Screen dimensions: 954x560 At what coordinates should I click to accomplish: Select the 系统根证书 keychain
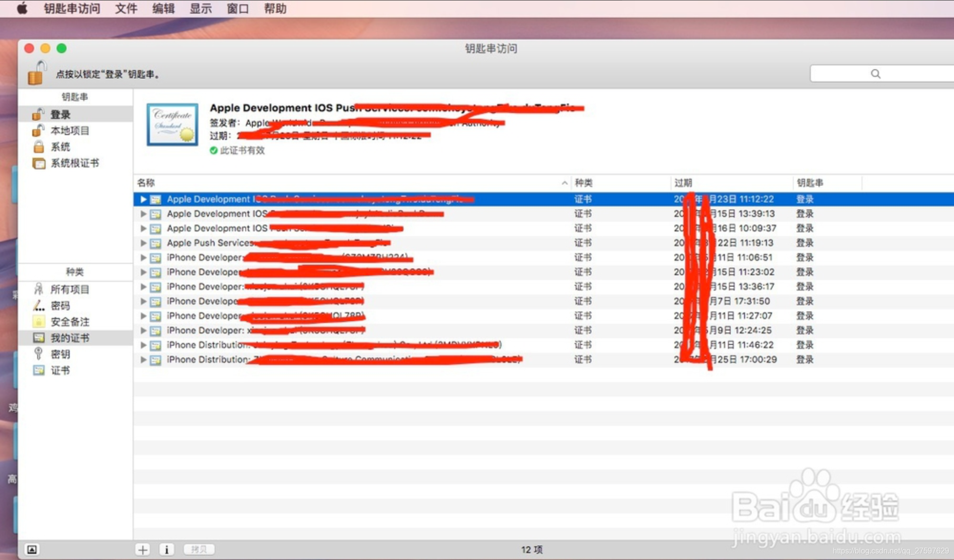[x=76, y=163]
